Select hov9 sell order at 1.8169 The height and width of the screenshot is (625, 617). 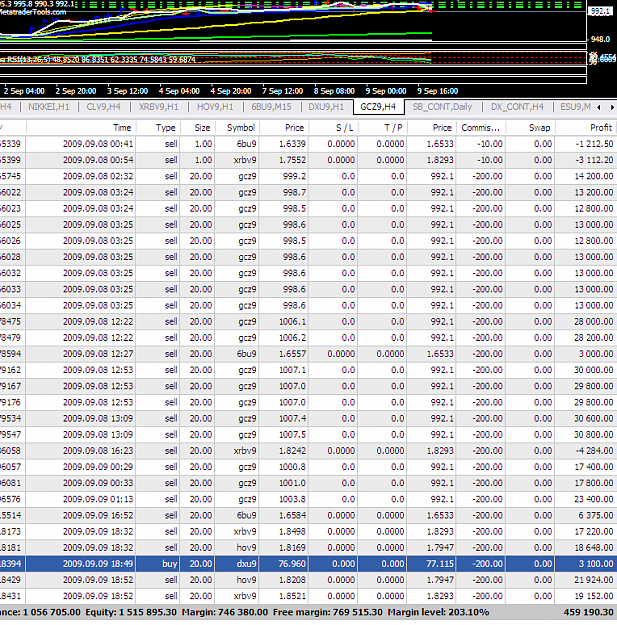pyautogui.click(x=308, y=548)
